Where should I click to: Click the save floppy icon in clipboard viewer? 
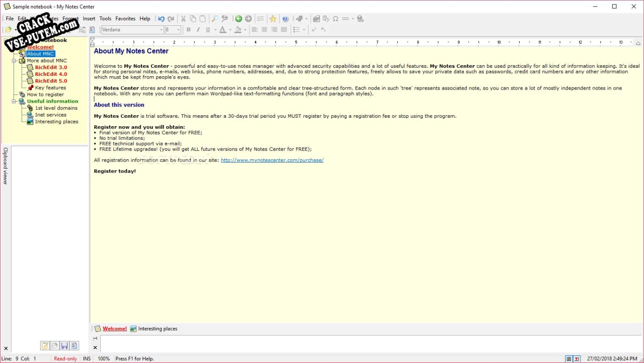65,346
